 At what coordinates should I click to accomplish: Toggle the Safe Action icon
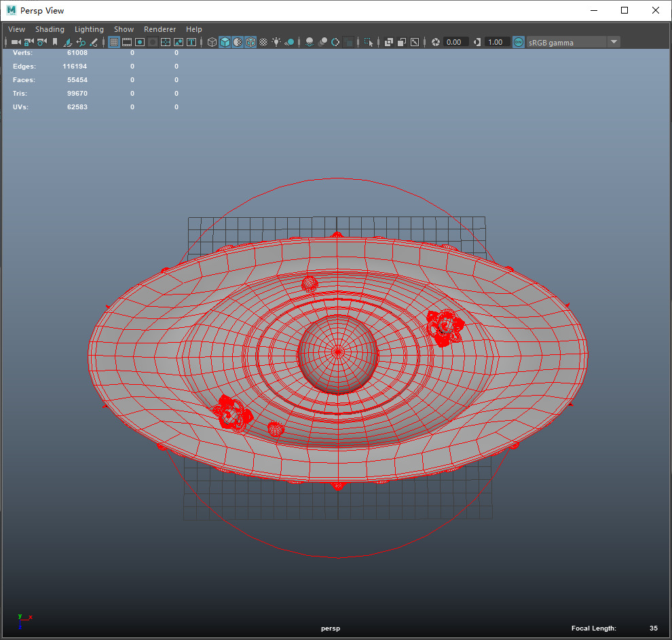pyautogui.click(x=179, y=42)
